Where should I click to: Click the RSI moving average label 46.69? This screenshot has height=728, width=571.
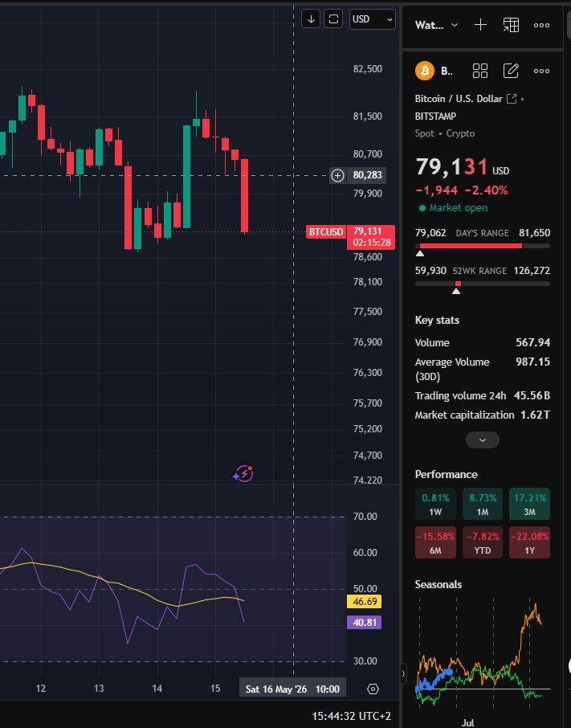(364, 602)
